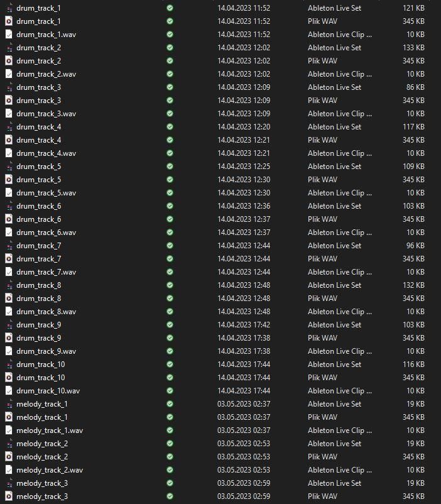The width and height of the screenshot is (441, 504).
Task: Click the WAV file icon of drum_track_9
Action: (9, 337)
